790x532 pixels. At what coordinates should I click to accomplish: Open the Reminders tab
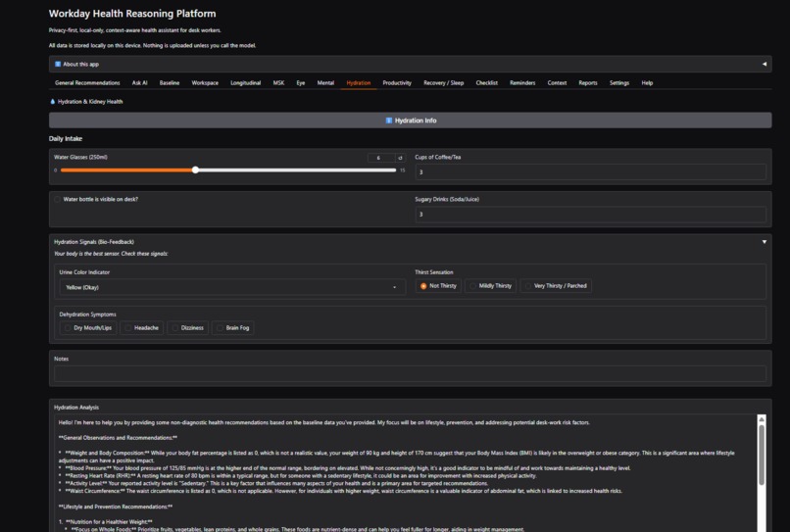522,82
